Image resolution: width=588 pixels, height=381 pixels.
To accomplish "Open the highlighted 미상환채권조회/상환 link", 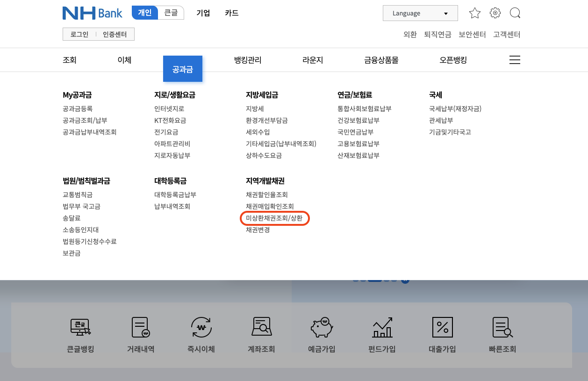I will 274,218.
